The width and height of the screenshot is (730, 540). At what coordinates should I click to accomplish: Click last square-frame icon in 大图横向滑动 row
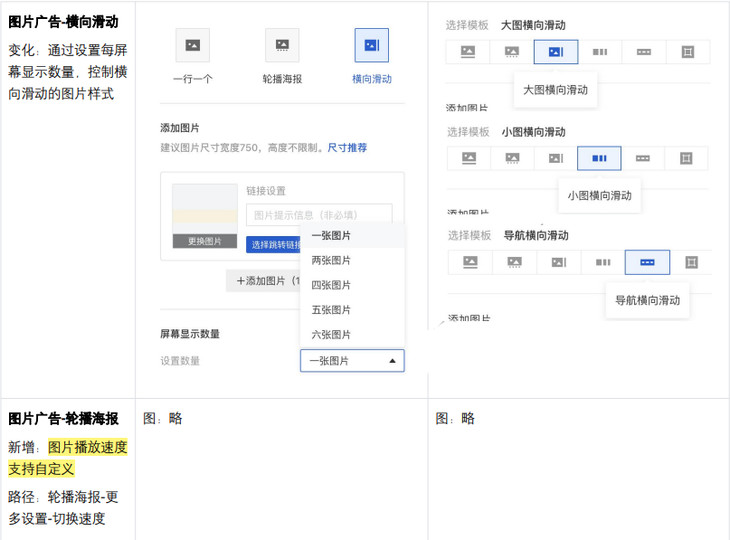click(x=687, y=52)
